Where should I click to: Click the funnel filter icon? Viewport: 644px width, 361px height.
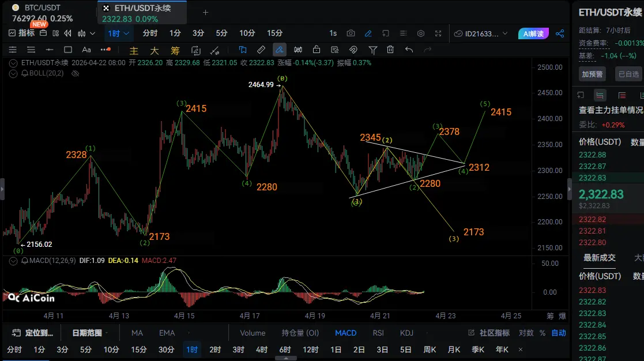point(372,50)
